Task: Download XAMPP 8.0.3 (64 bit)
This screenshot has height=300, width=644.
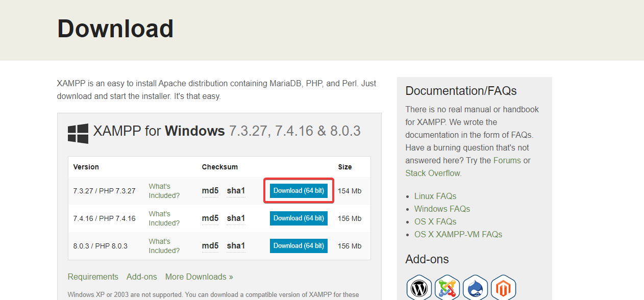Action: [299, 246]
